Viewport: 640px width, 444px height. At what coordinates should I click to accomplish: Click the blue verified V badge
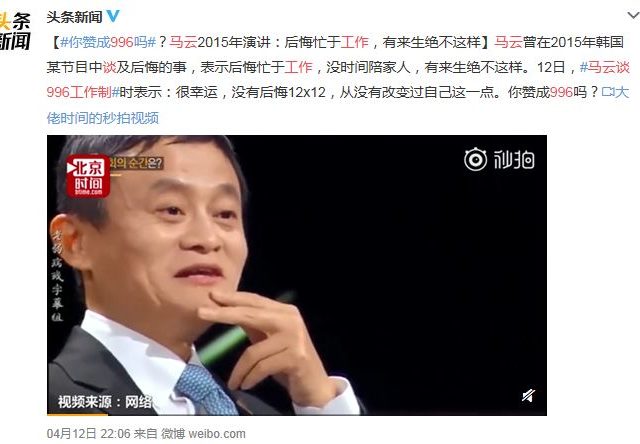click(113, 16)
